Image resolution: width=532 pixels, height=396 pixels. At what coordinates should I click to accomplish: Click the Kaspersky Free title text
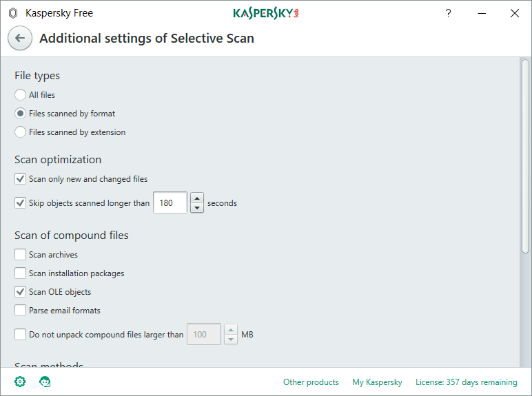[x=59, y=13]
